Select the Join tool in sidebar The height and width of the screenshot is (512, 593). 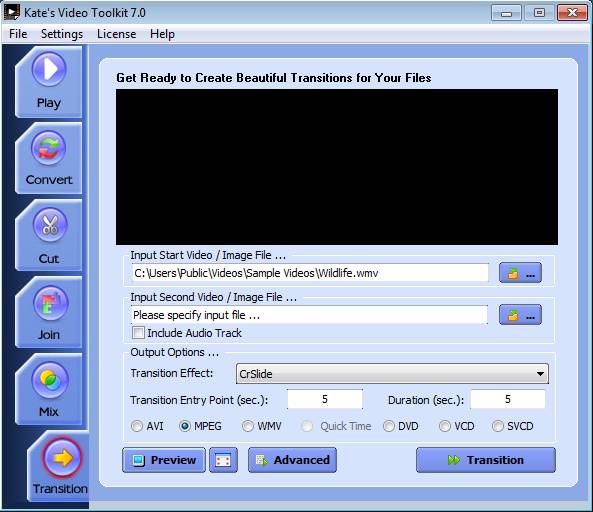click(x=49, y=312)
